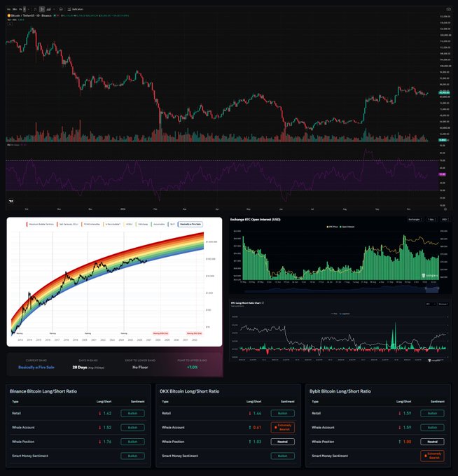Click Bybit Whale Position up arrow by 1.00
458x476 pixels.
[399, 442]
